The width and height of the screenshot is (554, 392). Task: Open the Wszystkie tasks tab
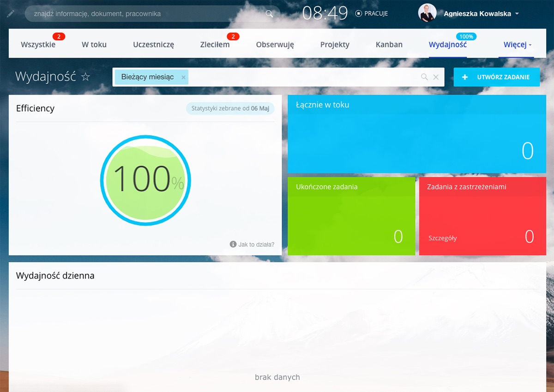[x=38, y=45]
